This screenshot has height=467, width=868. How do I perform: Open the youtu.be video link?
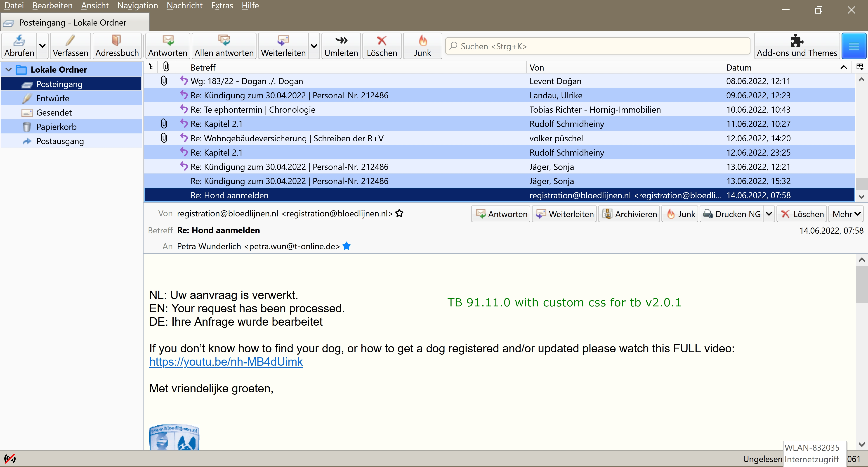[226, 362]
